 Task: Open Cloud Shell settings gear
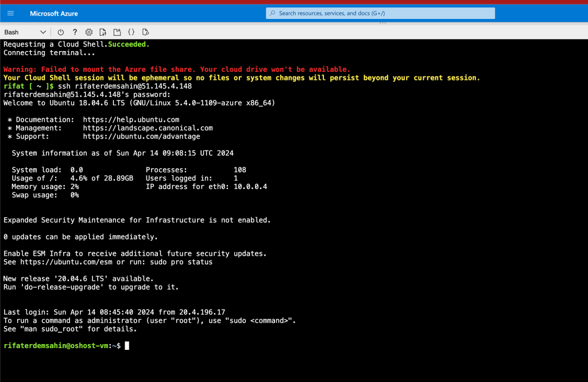[89, 32]
